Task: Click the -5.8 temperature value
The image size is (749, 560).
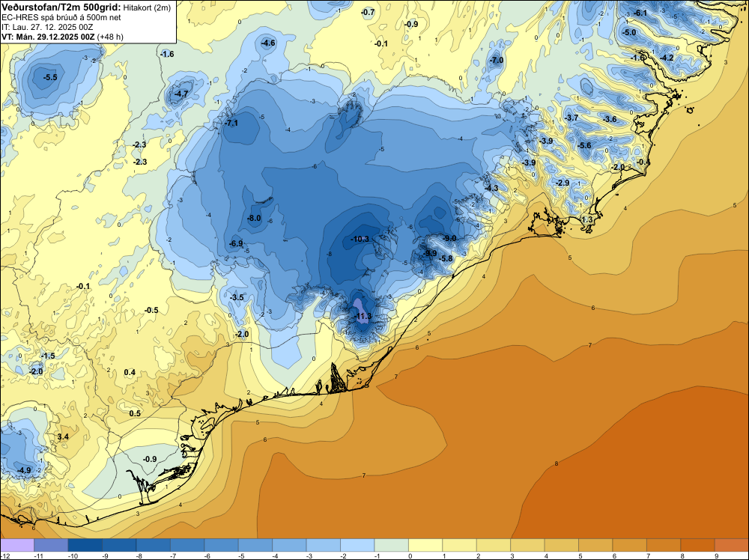Action: (x=446, y=258)
